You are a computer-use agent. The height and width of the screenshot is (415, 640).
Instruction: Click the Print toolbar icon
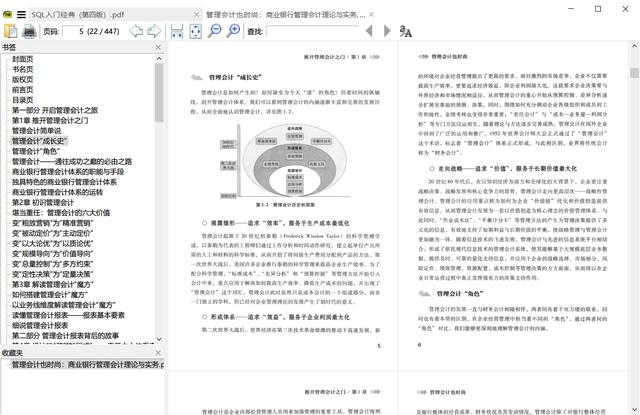pyautogui.click(x=29, y=31)
